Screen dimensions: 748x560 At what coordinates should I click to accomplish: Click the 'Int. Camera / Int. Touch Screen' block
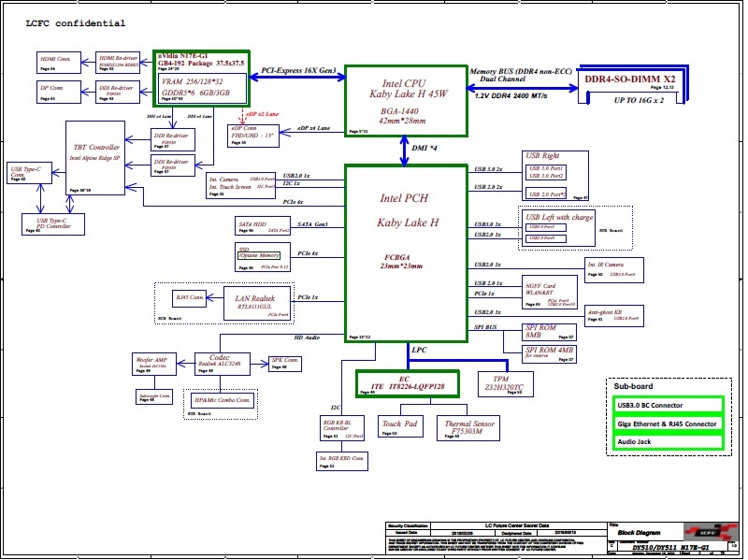point(241,185)
